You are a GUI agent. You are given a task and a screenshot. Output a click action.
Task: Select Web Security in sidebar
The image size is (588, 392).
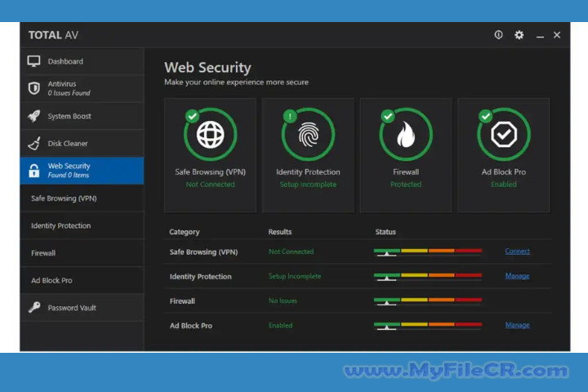pos(82,171)
